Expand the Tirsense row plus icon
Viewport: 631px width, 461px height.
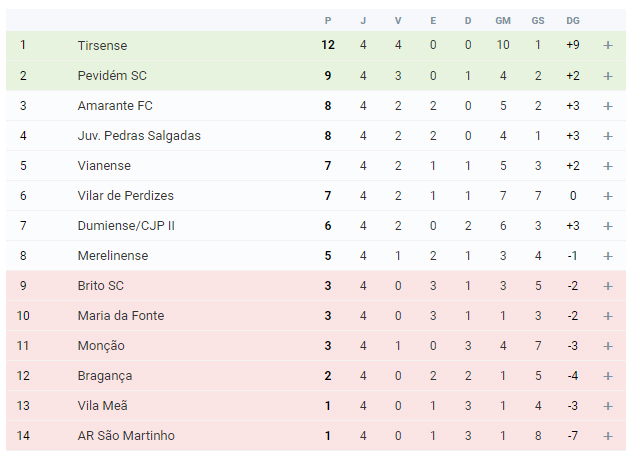tap(608, 45)
